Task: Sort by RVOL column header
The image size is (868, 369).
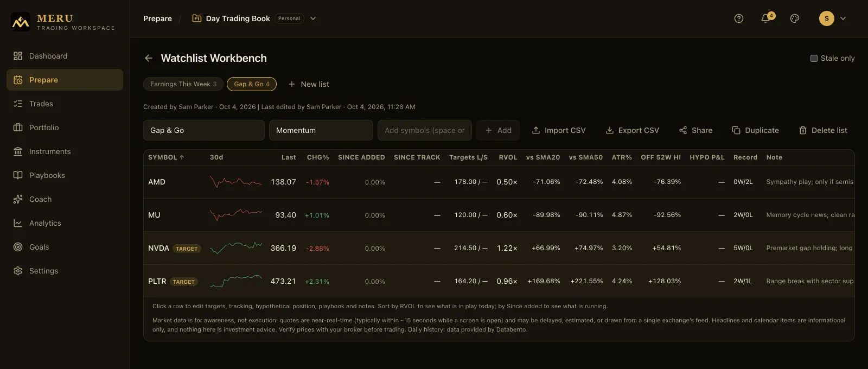Action: click(508, 157)
